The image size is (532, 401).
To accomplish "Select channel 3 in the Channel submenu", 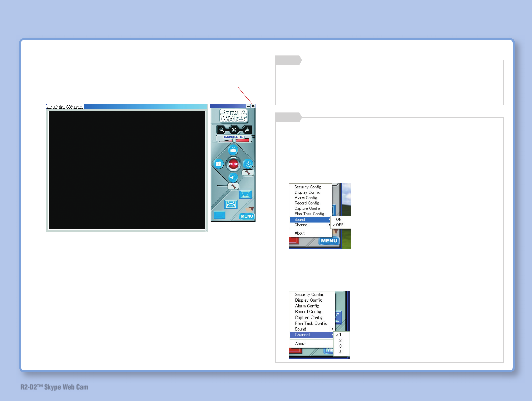I will [340, 346].
